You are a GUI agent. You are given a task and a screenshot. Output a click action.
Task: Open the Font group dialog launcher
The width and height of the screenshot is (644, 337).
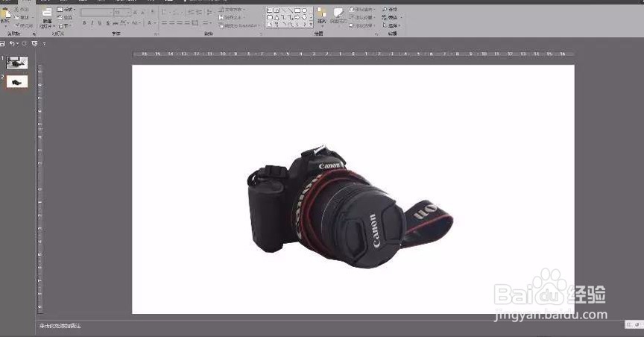(x=156, y=34)
